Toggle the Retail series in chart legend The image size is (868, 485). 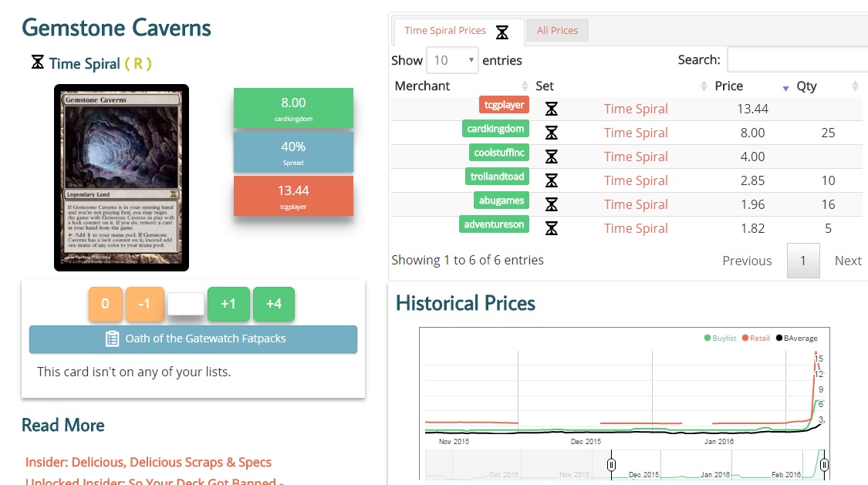coord(756,338)
